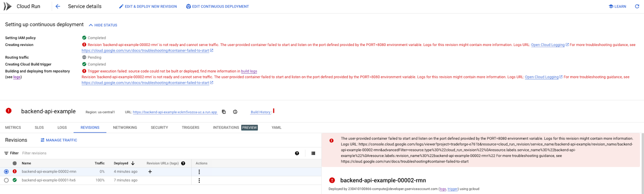This screenshot has width=644, height=194.
Task: Open troubleshooting link under Building and deploying error
Action: tap(147, 83)
